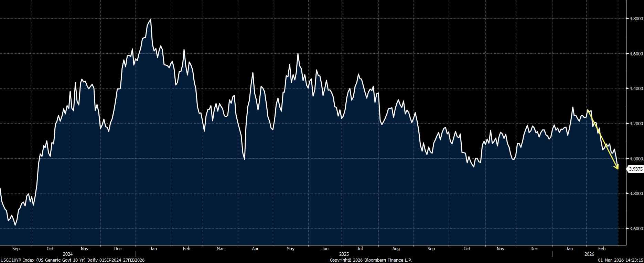Click the Jul label on time axis
Image resolution: width=644 pixels, height=263 pixels.
click(360, 249)
